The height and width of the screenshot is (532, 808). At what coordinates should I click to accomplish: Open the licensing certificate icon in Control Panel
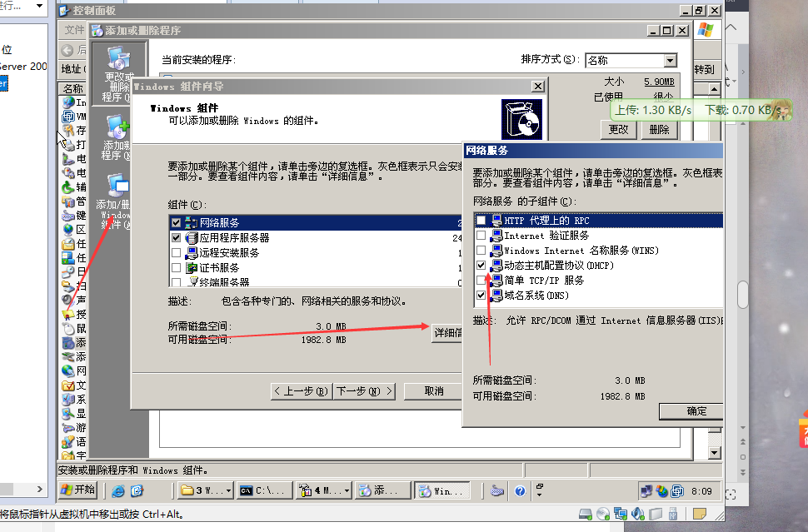coord(68,314)
